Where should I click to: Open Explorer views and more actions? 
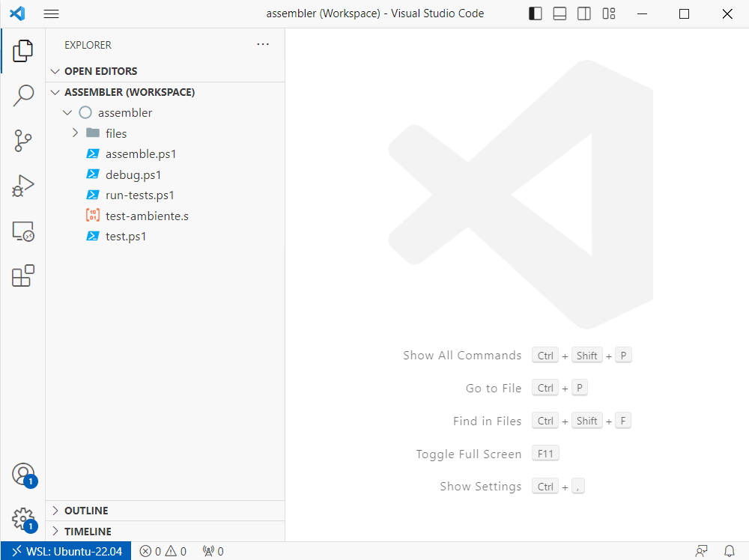coord(263,44)
